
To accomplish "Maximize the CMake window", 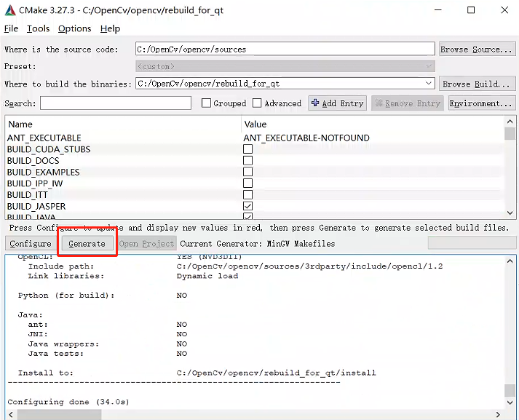I will click(x=471, y=10).
